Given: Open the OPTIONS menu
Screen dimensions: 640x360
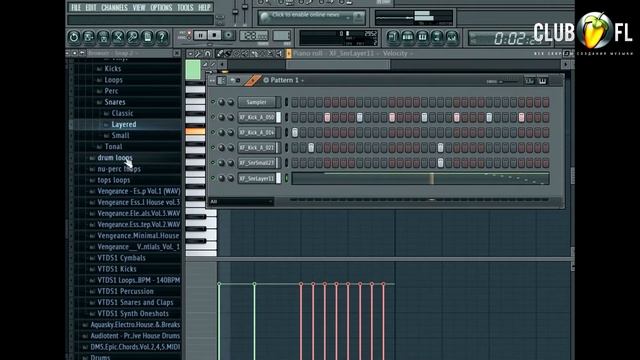Looking at the screenshot, I should click(161, 7).
